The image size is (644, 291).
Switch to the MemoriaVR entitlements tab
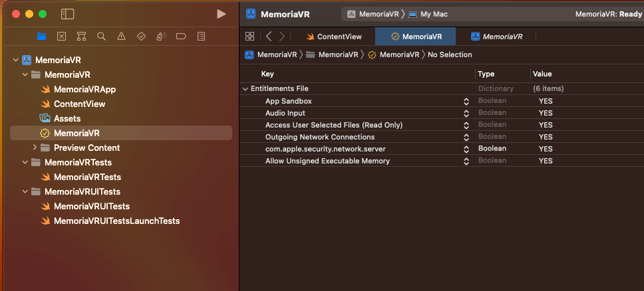[415, 37]
